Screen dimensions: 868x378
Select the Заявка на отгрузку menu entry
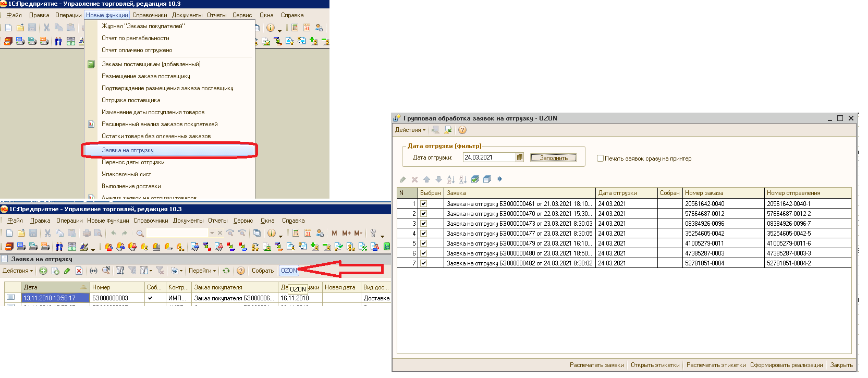click(128, 150)
